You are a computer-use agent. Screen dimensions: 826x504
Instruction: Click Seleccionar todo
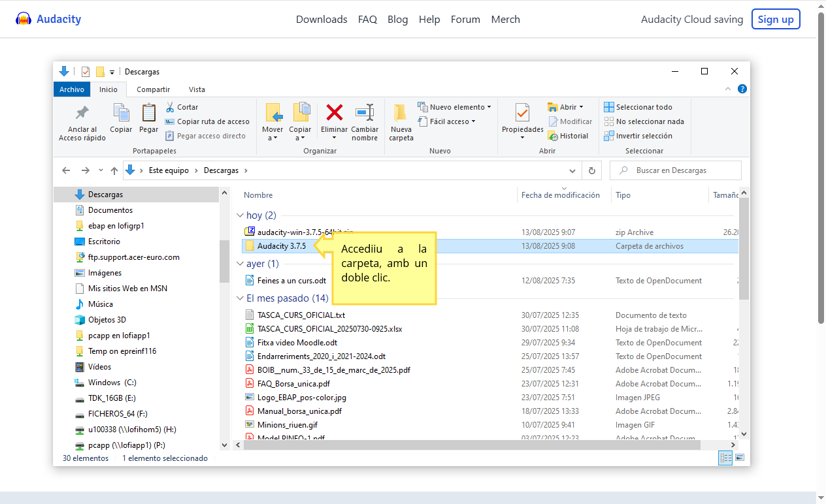pos(638,107)
